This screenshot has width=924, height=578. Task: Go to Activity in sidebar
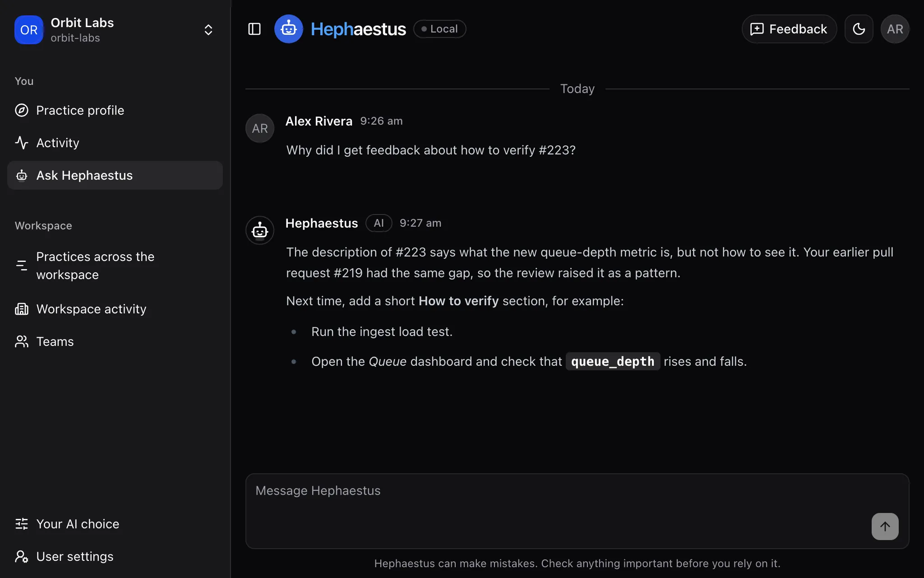click(x=115, y=143)
